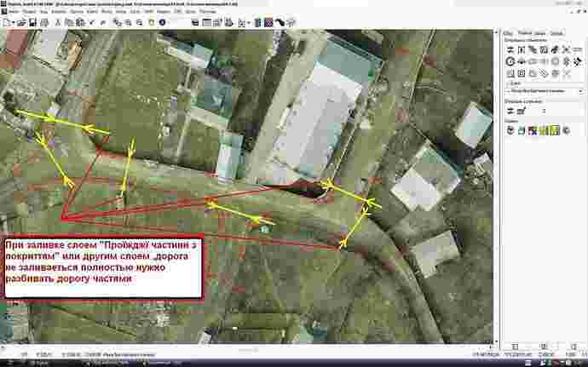
Task: Click the clock-like circle icon in right panel
Action: pos(510,61)
